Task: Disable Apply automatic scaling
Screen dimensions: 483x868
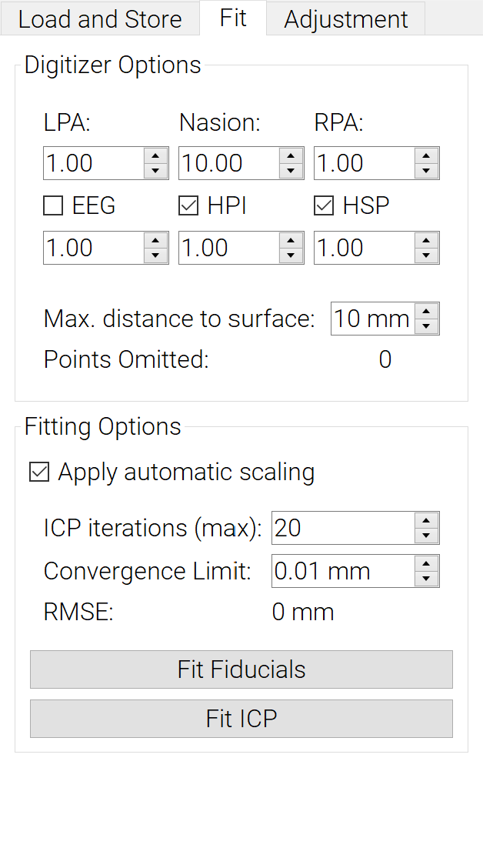Action: (39, 472)
